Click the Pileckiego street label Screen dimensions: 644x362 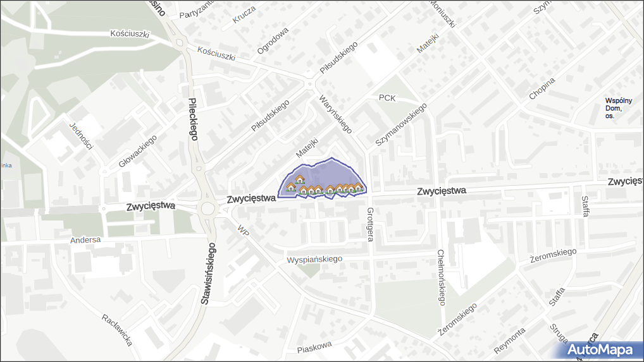click(x=194, y=118)
